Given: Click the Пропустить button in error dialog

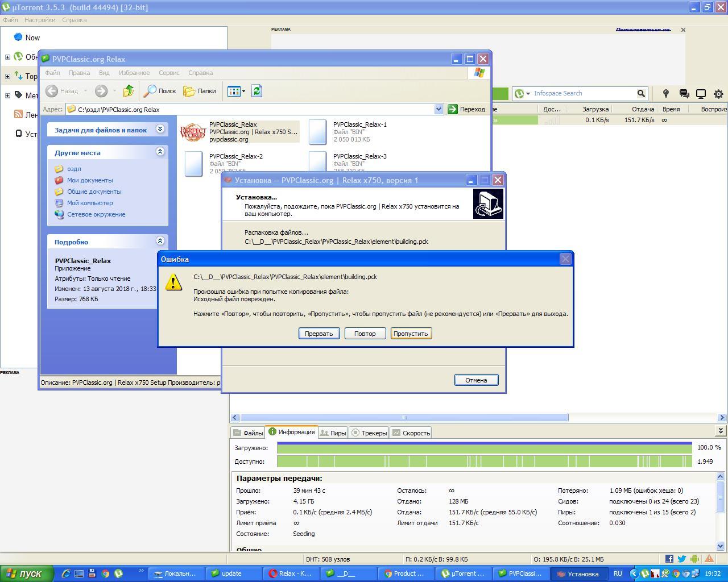Looking at the screenshot, I should pyautogui.click(x=411, y=334).
